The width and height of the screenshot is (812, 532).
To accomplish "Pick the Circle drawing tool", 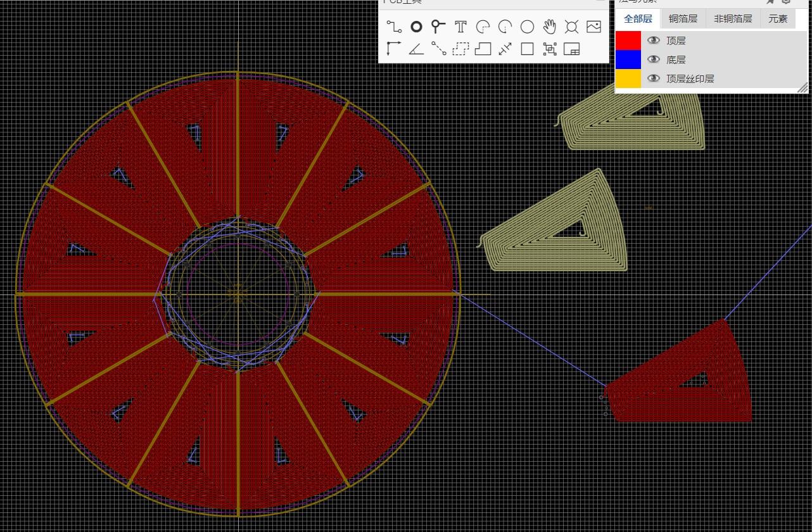I will [x=527, y=27].
